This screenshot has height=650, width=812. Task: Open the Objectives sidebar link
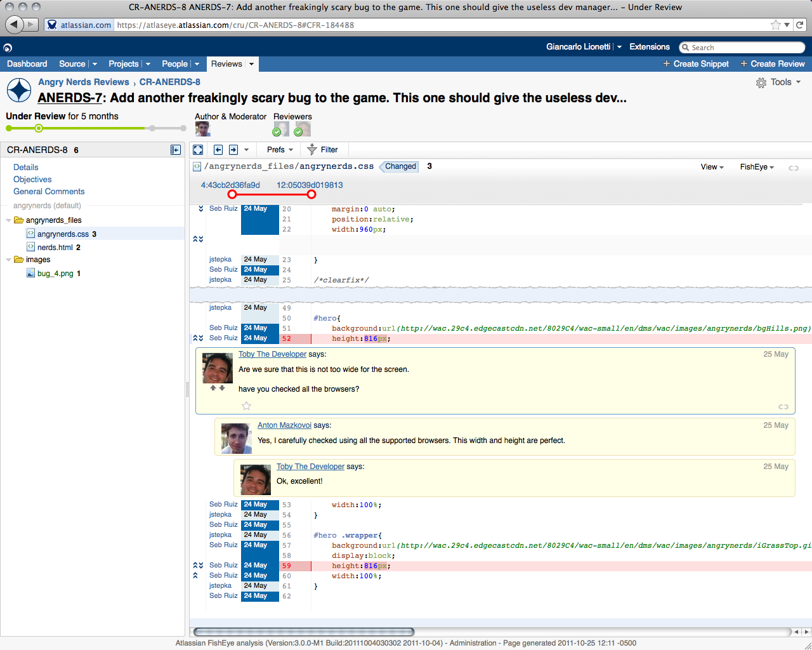[x=32, y=180]
